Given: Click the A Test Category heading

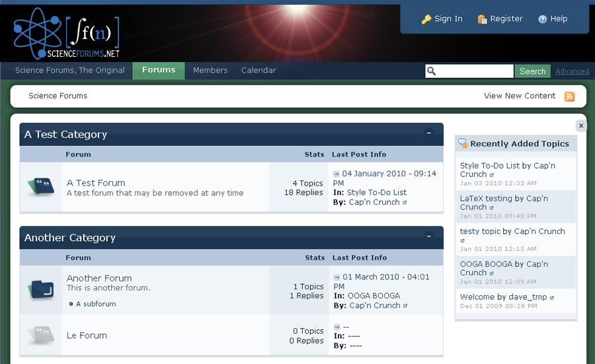Looking at the screenshot, I should click(x=65, y=135).
